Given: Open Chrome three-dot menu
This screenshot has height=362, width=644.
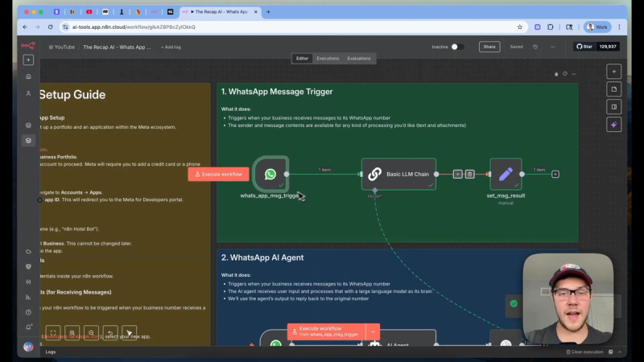Looking at the screenshot, I should (619, 27).
